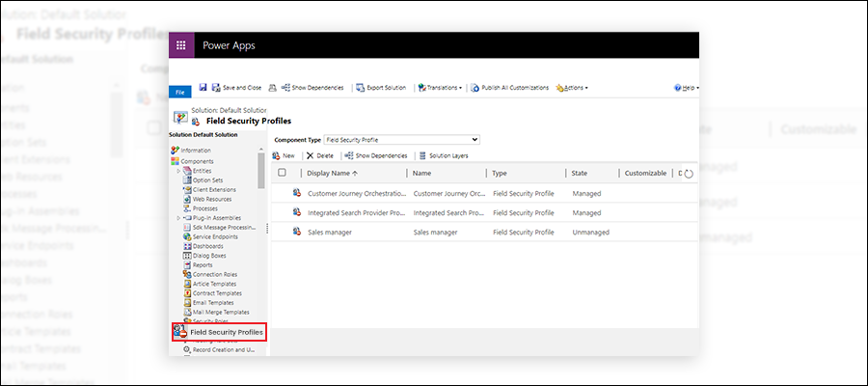Open the Help menu

click(x=687, y=88)
